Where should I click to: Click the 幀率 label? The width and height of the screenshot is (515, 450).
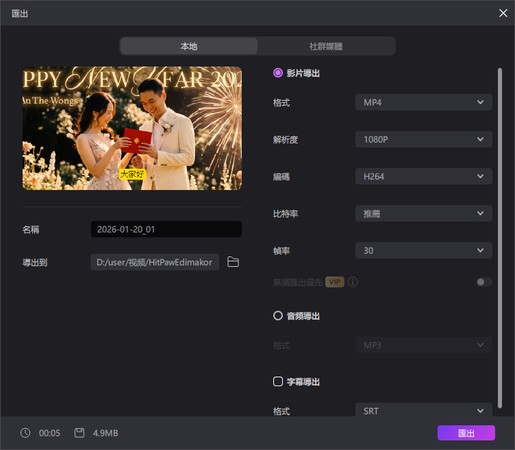pos(281,250)
